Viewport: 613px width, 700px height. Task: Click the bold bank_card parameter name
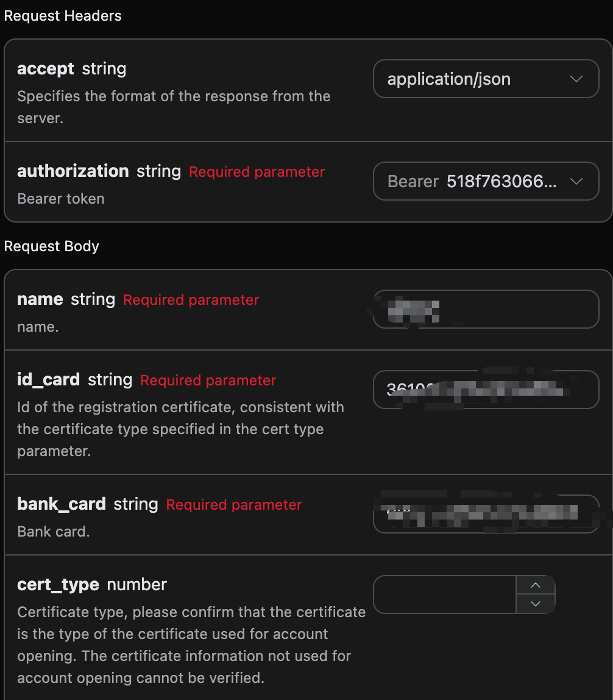click(62, 504)
